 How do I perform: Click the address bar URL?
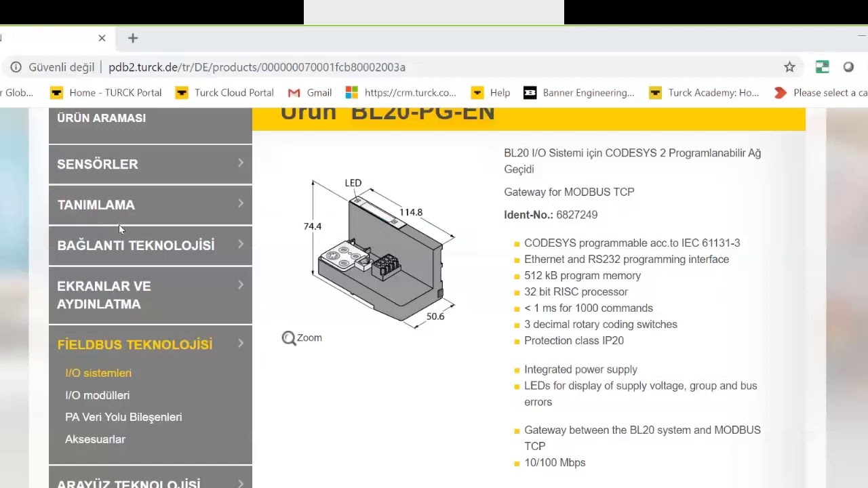[257, 67]
